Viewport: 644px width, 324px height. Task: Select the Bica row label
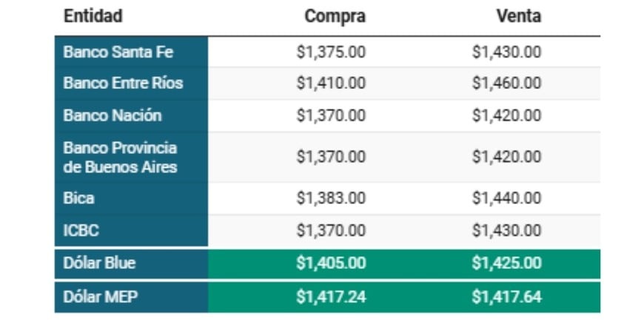coord(79,198)
